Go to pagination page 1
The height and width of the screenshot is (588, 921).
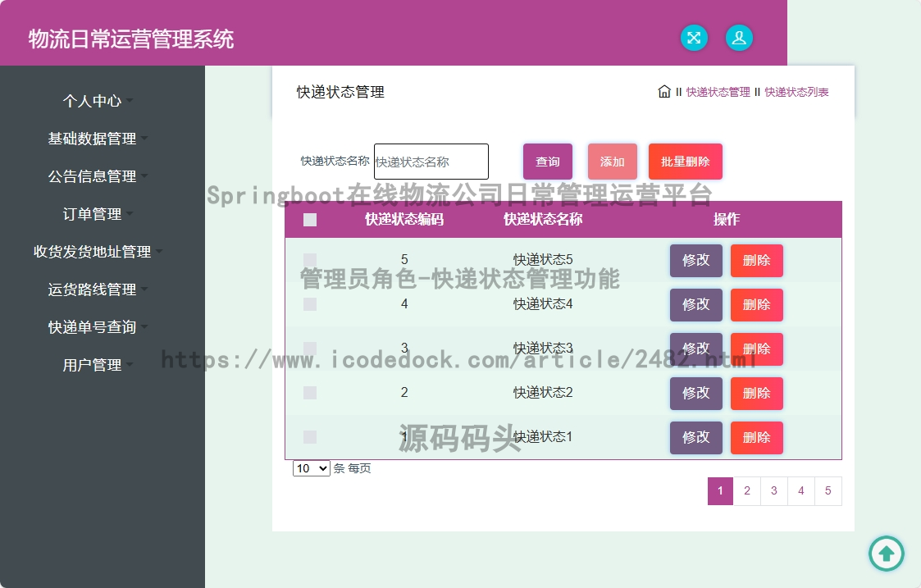(720, 490)
